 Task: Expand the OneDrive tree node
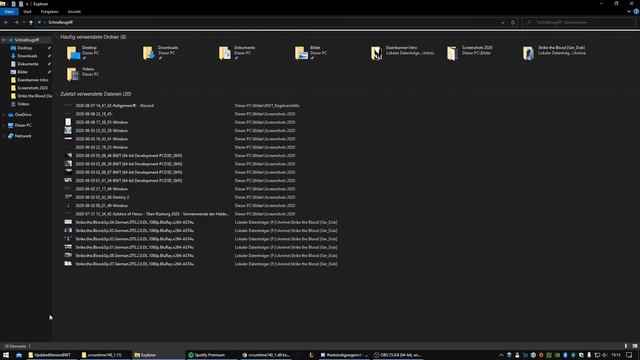click(x=4, y=115)
